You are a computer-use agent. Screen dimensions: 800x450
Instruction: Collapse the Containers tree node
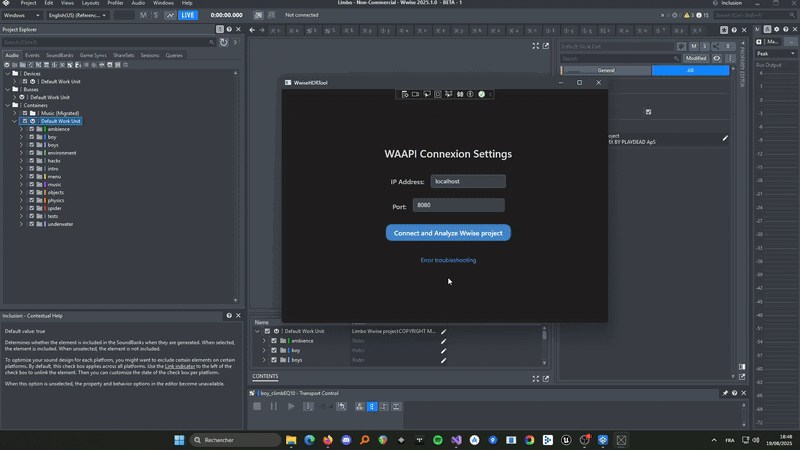(x=8, y=105)
